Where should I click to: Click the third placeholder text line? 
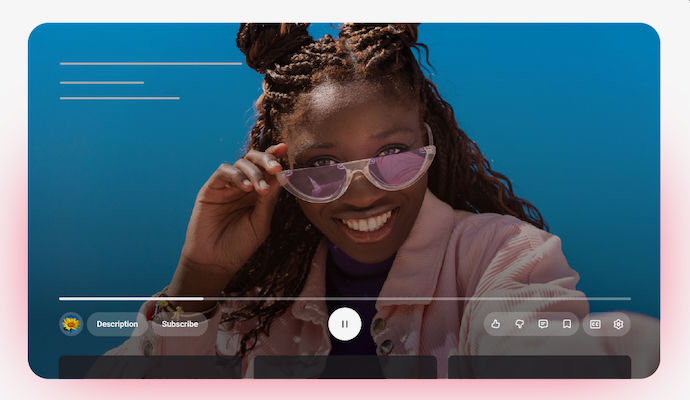pos(119,98)
